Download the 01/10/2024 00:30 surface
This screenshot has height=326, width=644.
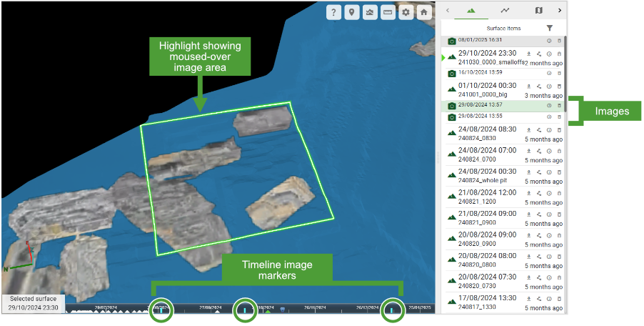(x=529, y=87)
